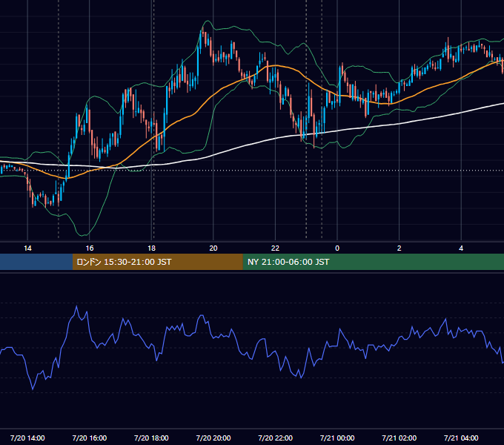Click the 7/20 14:00 date label
The width and height of the screenshot is (504, 445).
tap(27, 438)
